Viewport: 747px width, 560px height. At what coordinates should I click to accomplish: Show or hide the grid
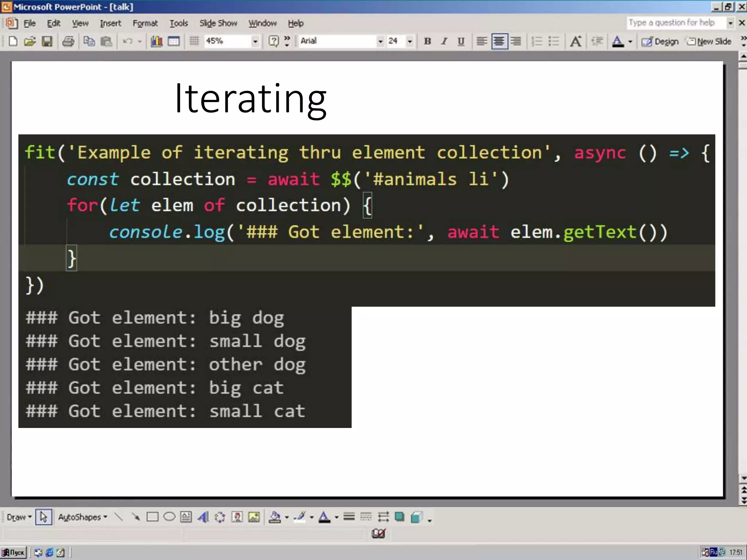pos(194,41)
